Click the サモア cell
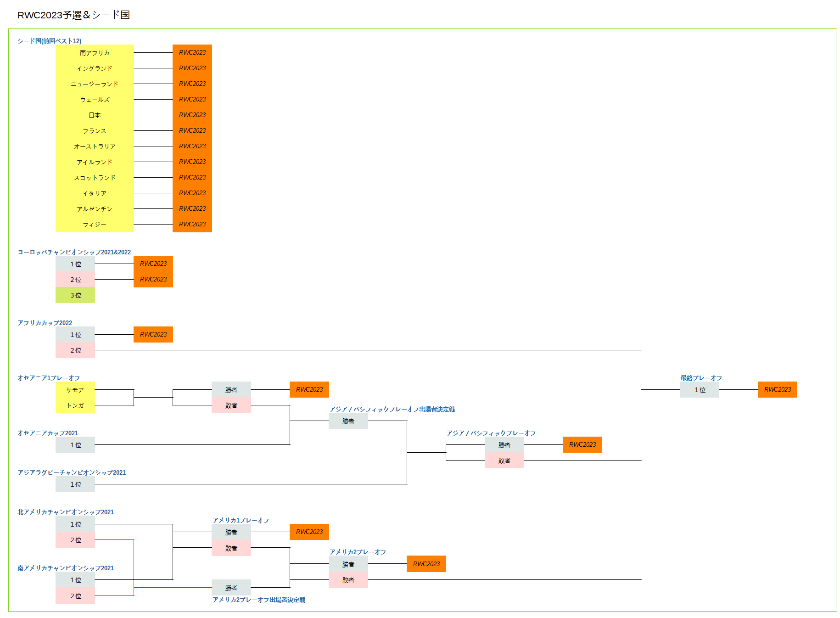The width and height of the screenshot is (840, 618). coord(75,389)
